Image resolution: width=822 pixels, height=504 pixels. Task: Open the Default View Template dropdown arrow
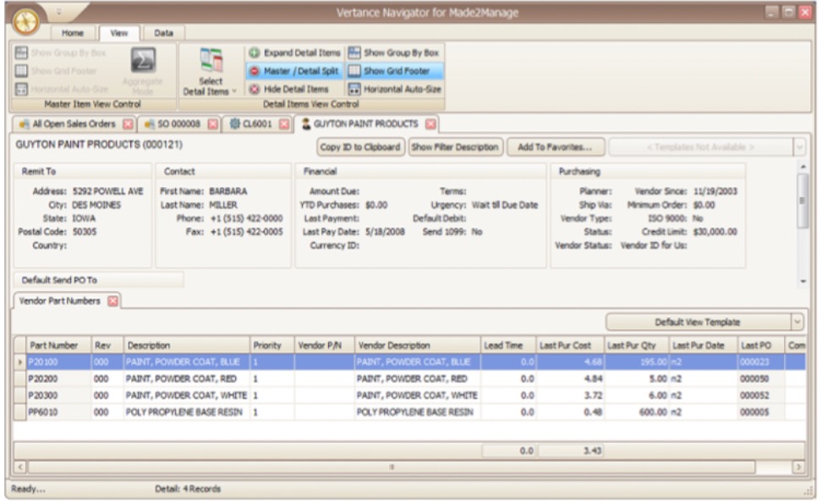797,322
